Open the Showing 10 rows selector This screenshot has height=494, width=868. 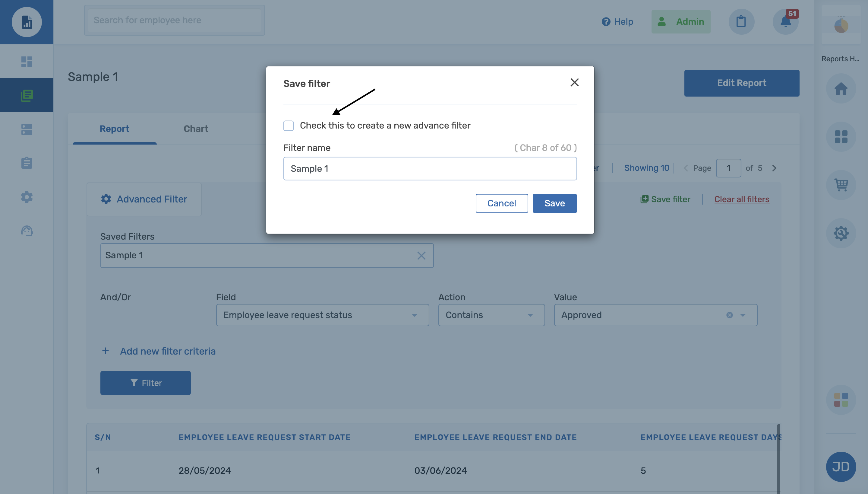pyautogui.click(x=646, y=168)
